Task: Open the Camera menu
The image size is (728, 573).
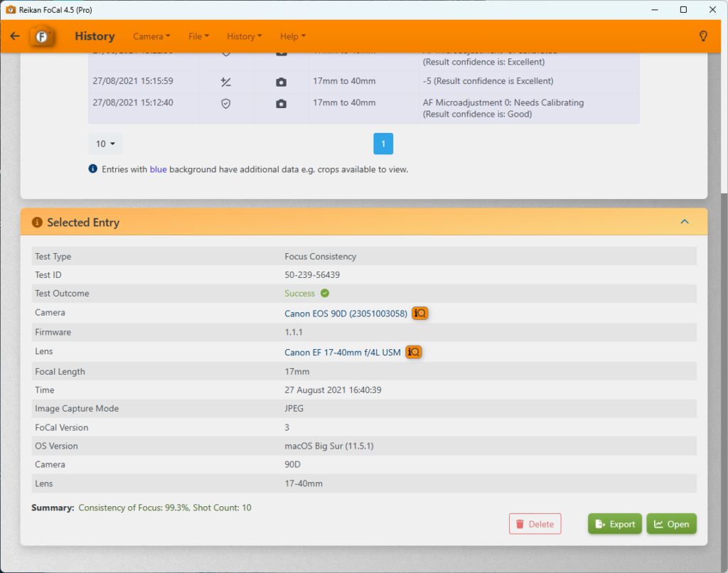Action: [x=151, y=36]
